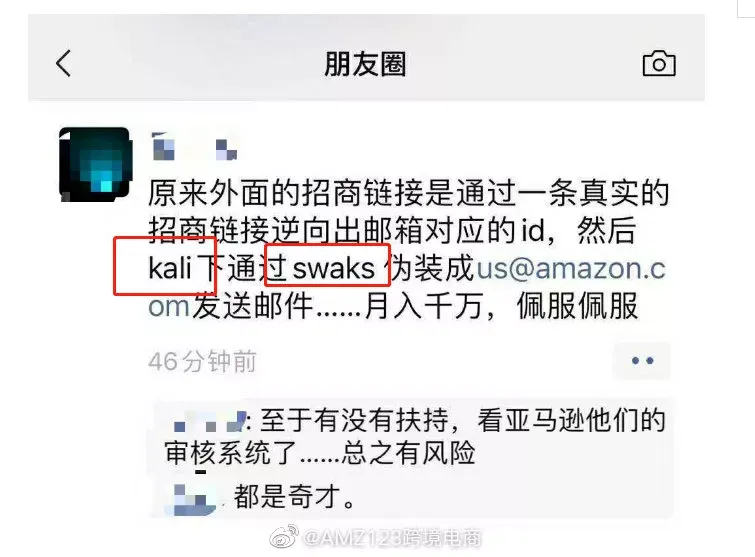Go back using the left arrow
The width and height of the screenshot is (755, 557).
tap(64, 63)
